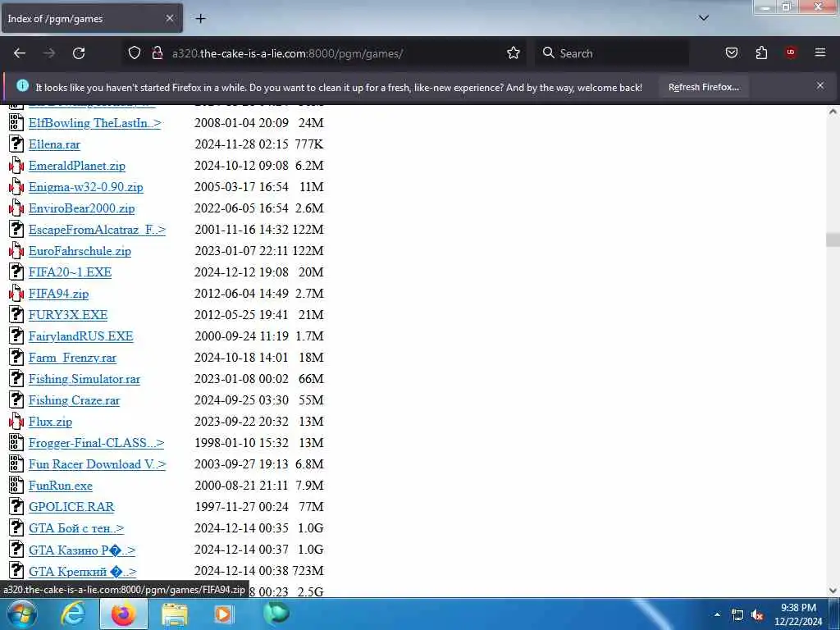Screen dimensions: 840x630
Task: Click the site security padlock icon
Action: [157, 53]
